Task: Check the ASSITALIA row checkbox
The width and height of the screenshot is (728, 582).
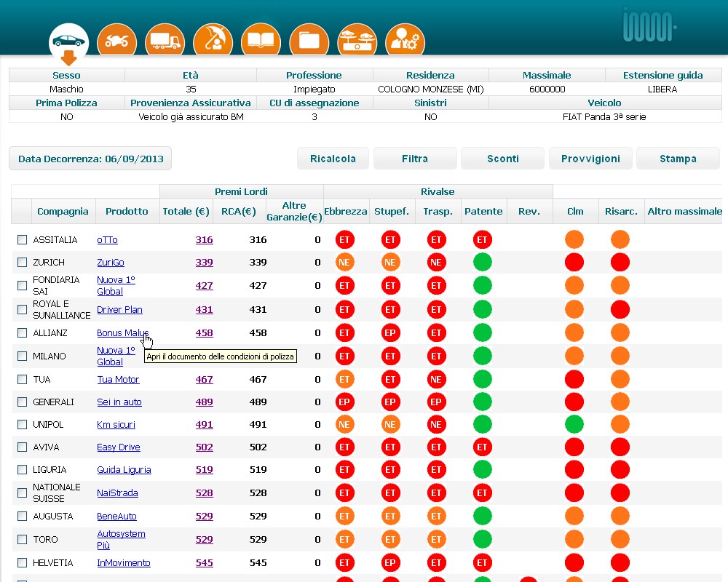Action: (23, 239)
